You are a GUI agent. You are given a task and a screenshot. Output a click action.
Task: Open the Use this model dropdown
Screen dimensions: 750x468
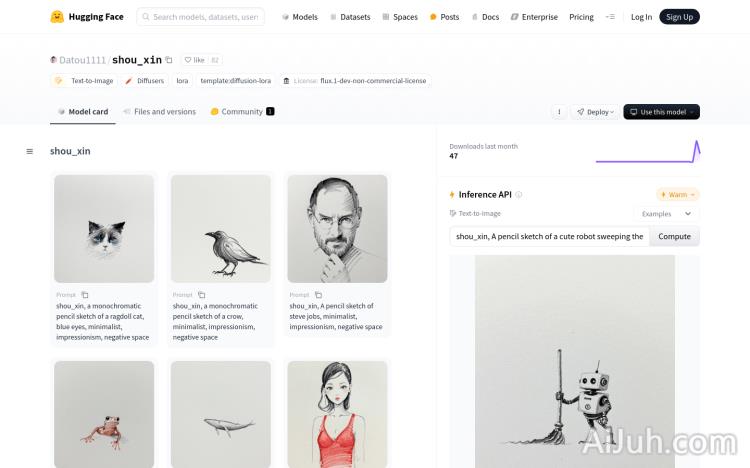661,112
